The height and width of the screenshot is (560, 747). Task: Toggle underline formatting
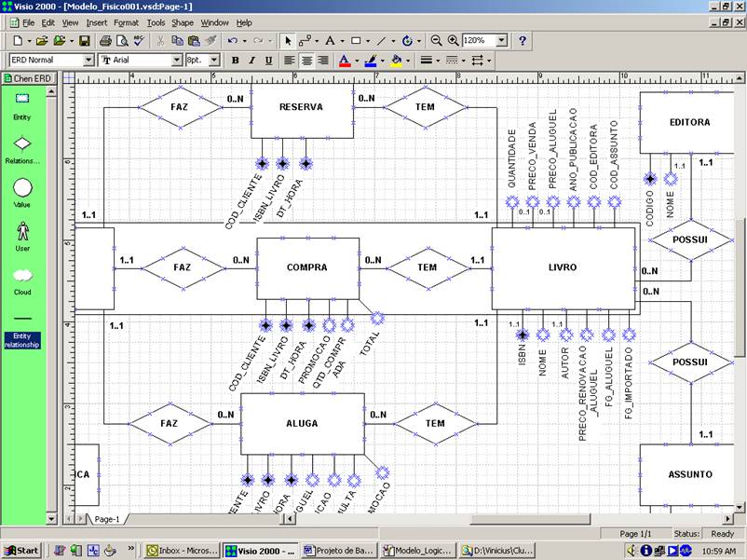268,60
